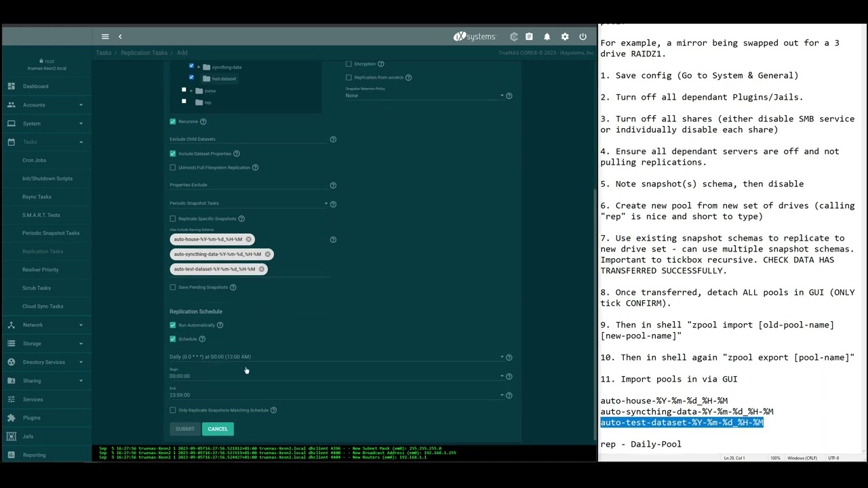Viewport: 868px width, 488px height.
Task: Remove auto-test-dataset naming schema chip
Action: [262, 269]
